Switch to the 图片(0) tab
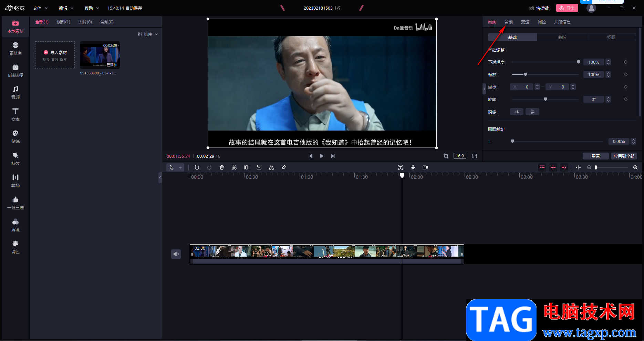This screenshot has width=644, height=341. (x=85, y=22)
